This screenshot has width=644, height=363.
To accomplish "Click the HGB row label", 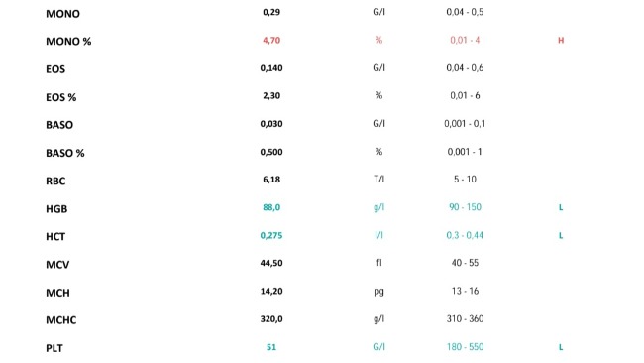I will 56,209.
